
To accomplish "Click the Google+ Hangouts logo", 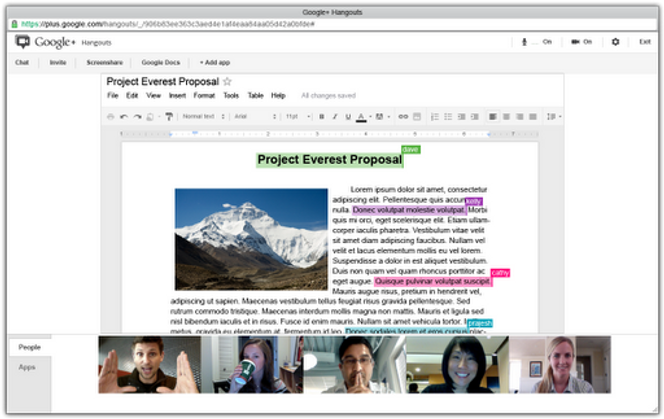I will (63, 42).
